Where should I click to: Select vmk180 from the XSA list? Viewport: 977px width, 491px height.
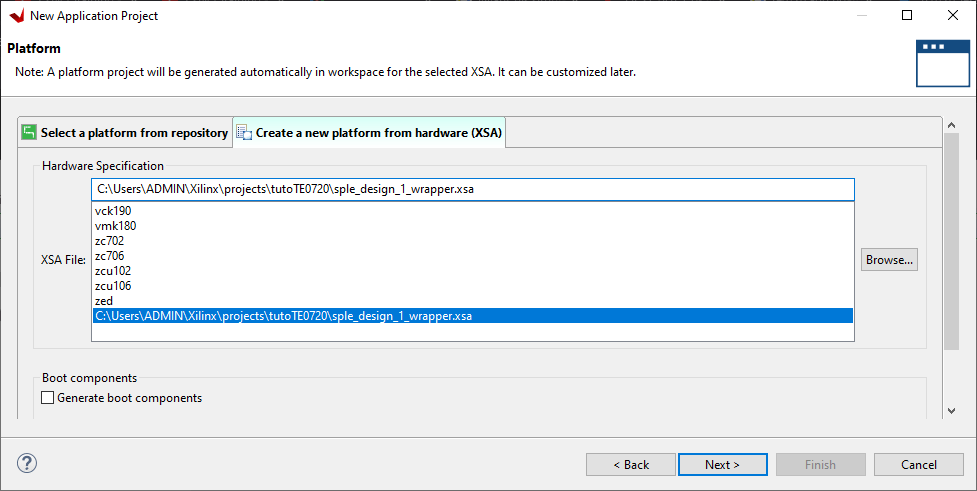point(472,226)
